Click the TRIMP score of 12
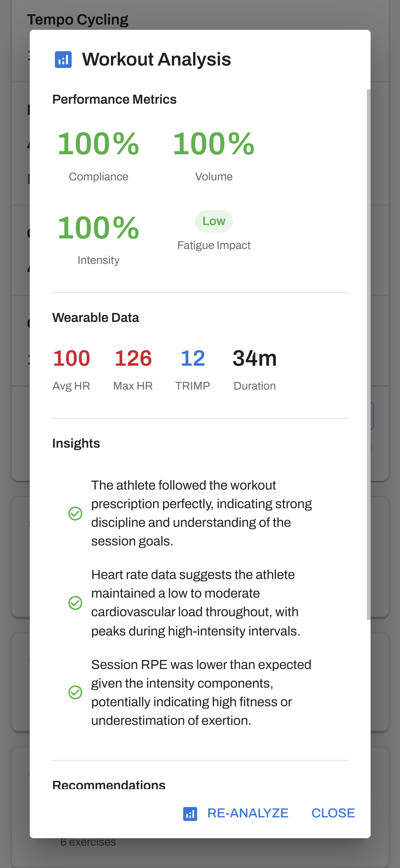This screenshot has height=868, width=400. tap(192, 359)
